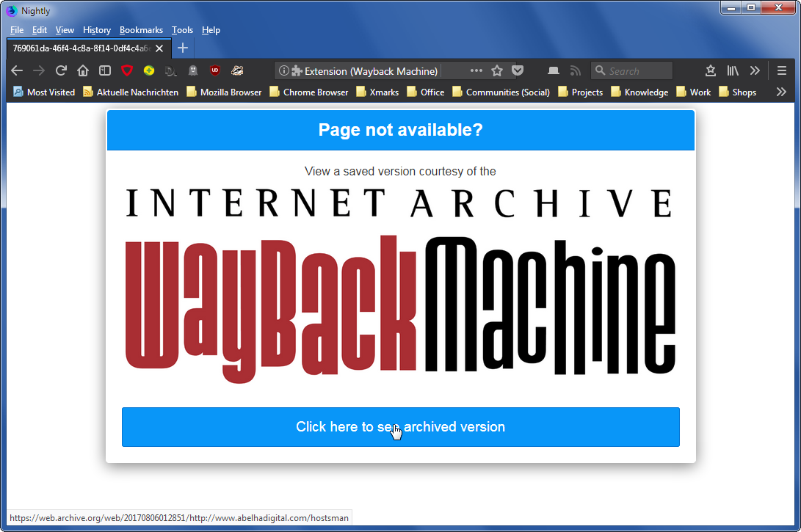Open the home page
The height and width of the screenshot is (532, 801).
(83, 70)
